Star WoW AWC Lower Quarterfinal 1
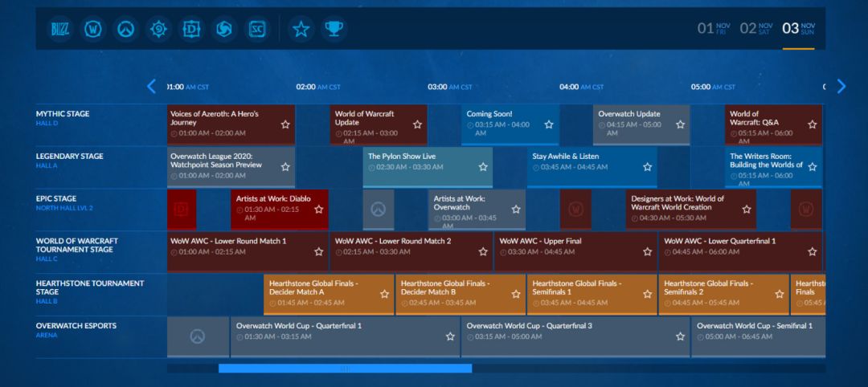The image size is (868, 387). click(x=812, y=251)
